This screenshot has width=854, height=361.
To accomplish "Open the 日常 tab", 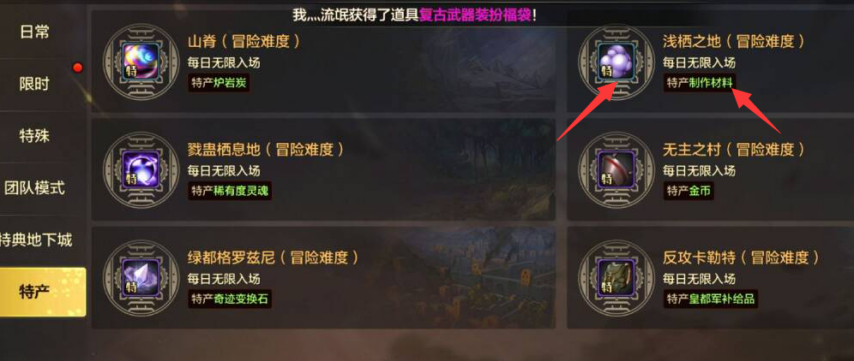I will tap(35, 33).
